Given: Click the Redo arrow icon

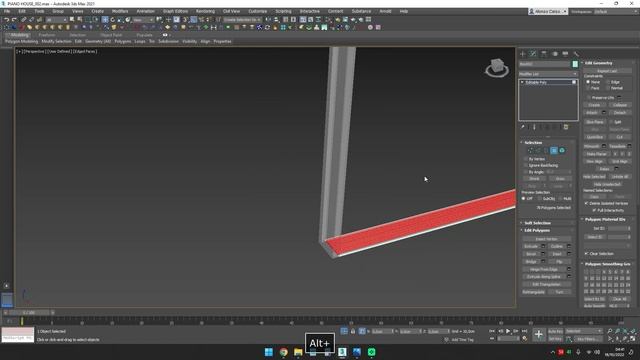Looking at the screenshot, I should coord(14,20).
